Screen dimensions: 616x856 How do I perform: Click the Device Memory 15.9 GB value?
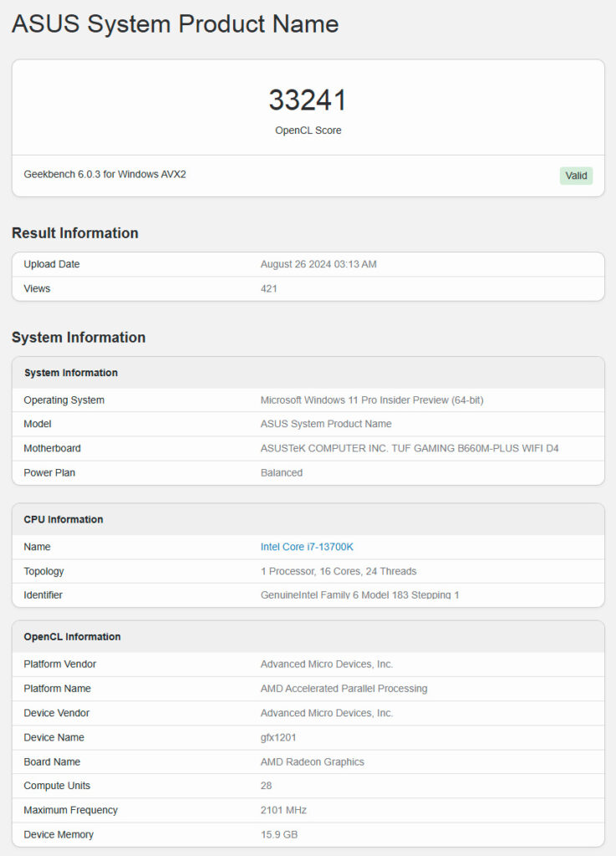pos(279,834)
